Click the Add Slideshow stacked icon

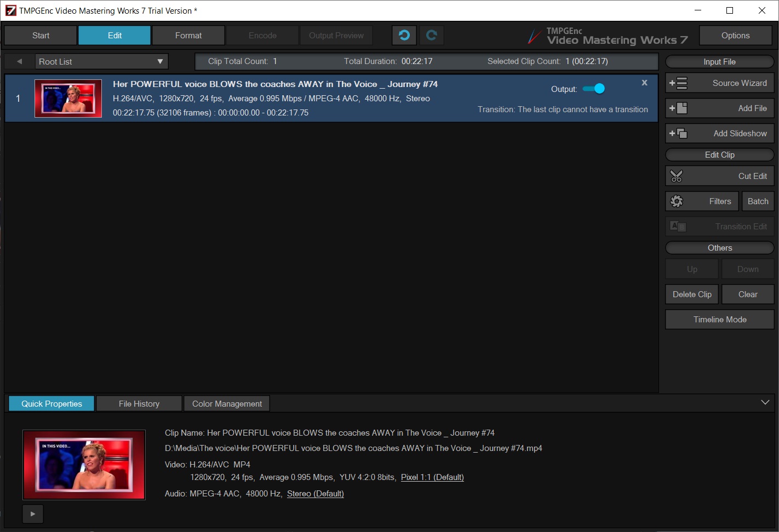[x=678, y=134]
